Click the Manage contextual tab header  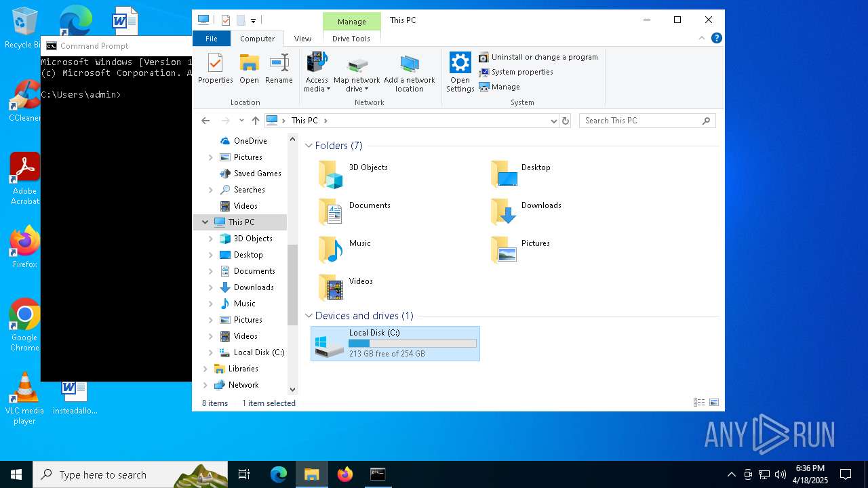tap(352, 22)
